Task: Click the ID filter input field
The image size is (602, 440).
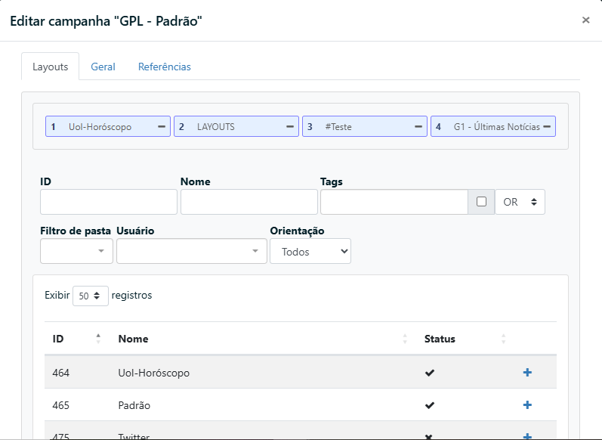Action: click(108, 202)
